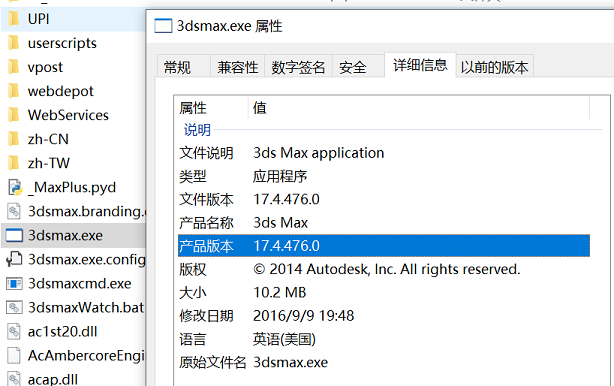Switch to the 安全 tab

(x=358, y=67)
